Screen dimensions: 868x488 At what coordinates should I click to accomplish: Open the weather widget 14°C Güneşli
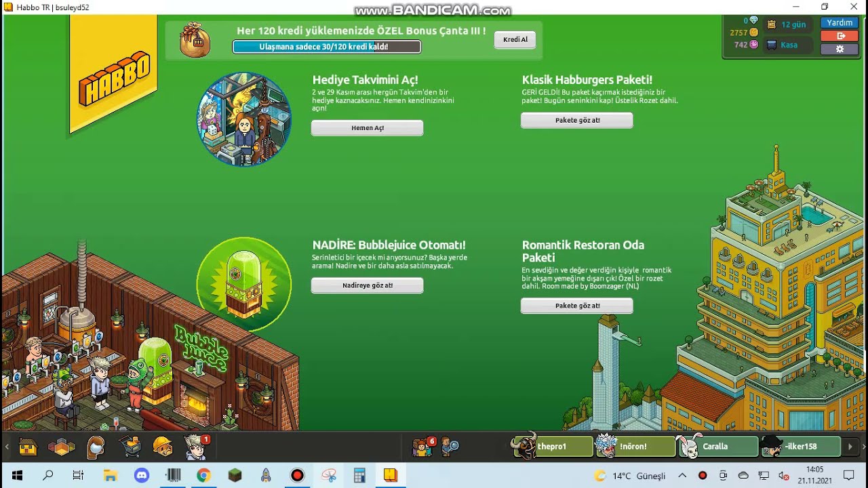[x=630, y=476]
